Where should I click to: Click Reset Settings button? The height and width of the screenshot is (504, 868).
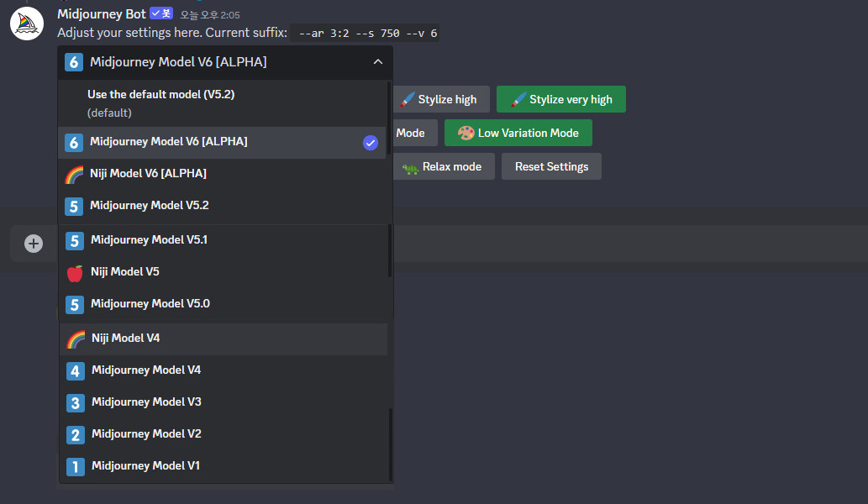point(551,166)
